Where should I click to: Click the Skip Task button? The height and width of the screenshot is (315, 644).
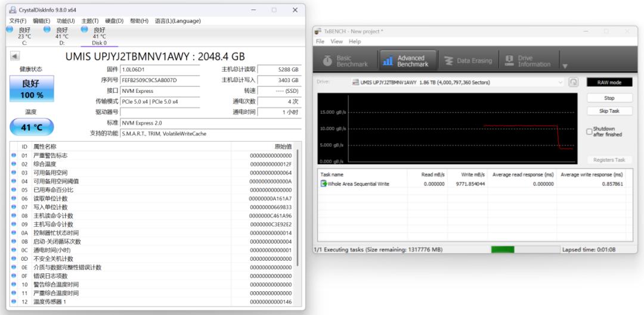[609, 111]
